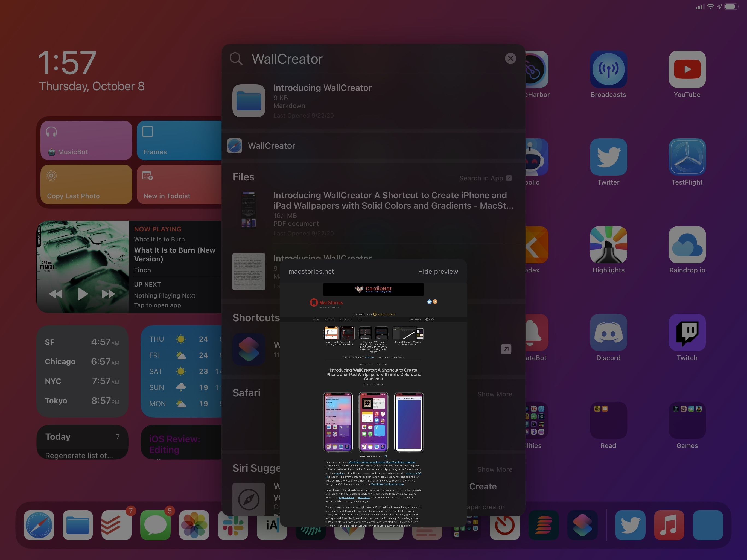Open the macstories.net link in the preview
Screen dimensions: 747x560
point(311,271)
